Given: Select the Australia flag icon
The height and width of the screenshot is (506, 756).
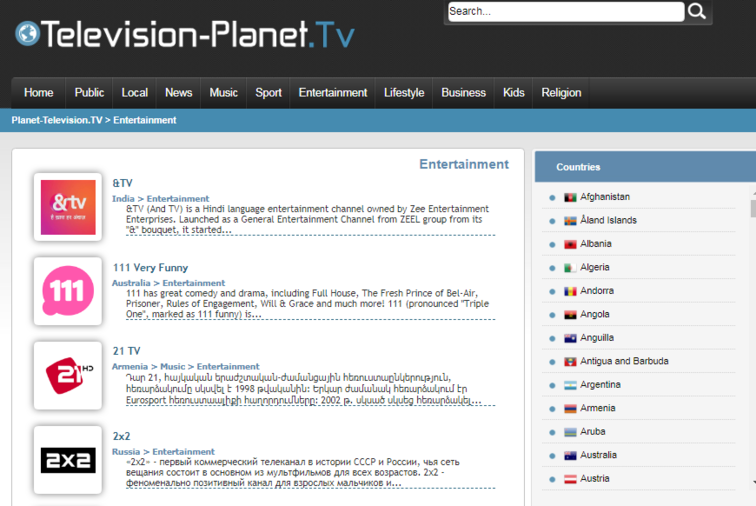Looking at the screenshot, I should point(571,455).
